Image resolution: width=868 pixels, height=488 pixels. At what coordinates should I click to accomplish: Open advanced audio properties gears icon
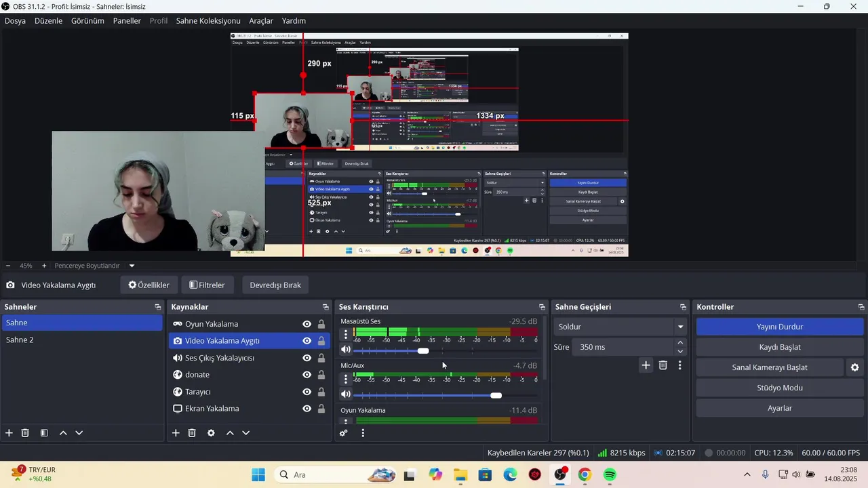coord(344,432)
